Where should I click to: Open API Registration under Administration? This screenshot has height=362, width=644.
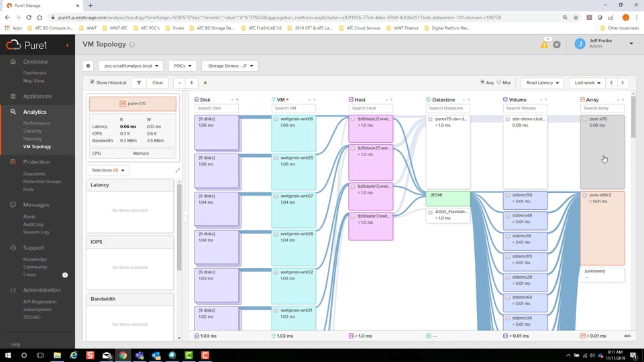[40, 302]
